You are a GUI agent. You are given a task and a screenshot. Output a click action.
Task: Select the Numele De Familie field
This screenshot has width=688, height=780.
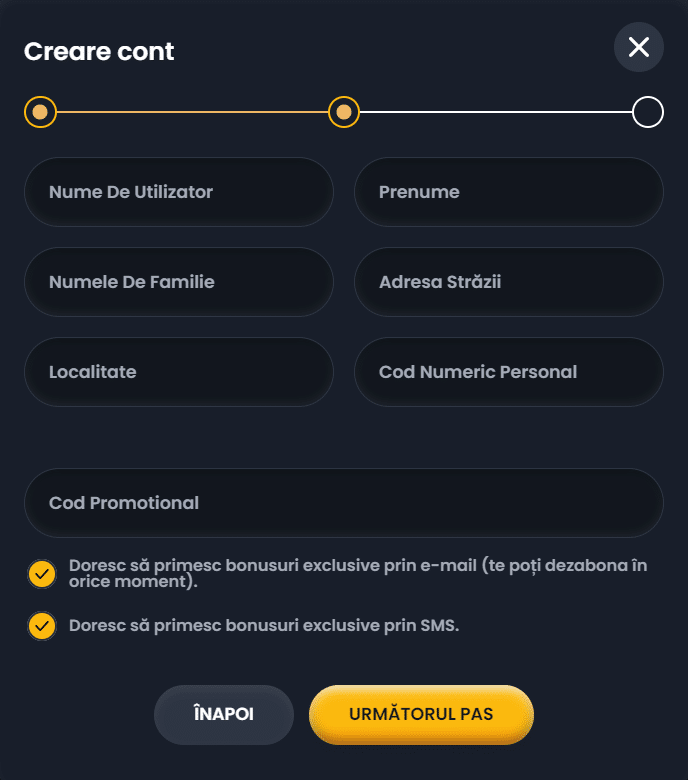[179, 282]
